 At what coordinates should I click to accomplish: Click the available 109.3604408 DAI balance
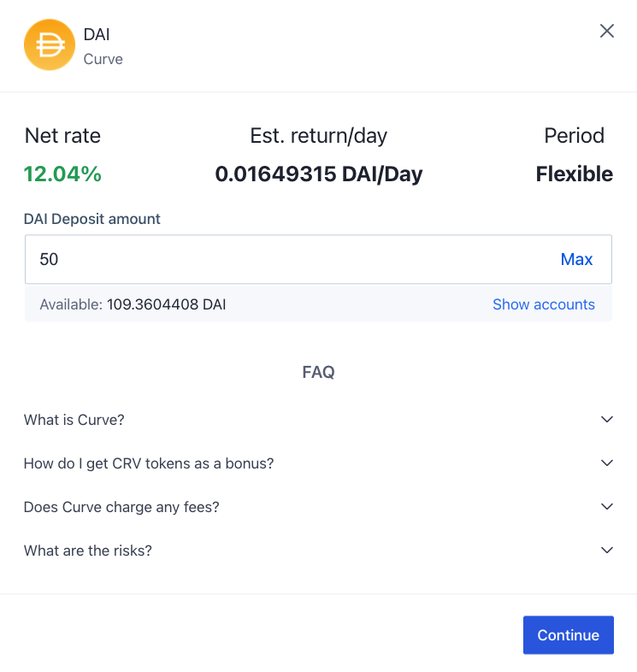click(x=167, y=304)
